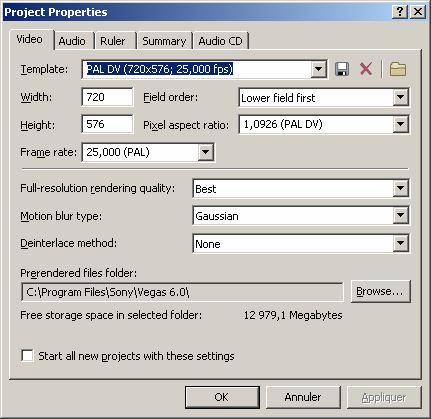Switch to the Audio tab

(x=72, y=41)
